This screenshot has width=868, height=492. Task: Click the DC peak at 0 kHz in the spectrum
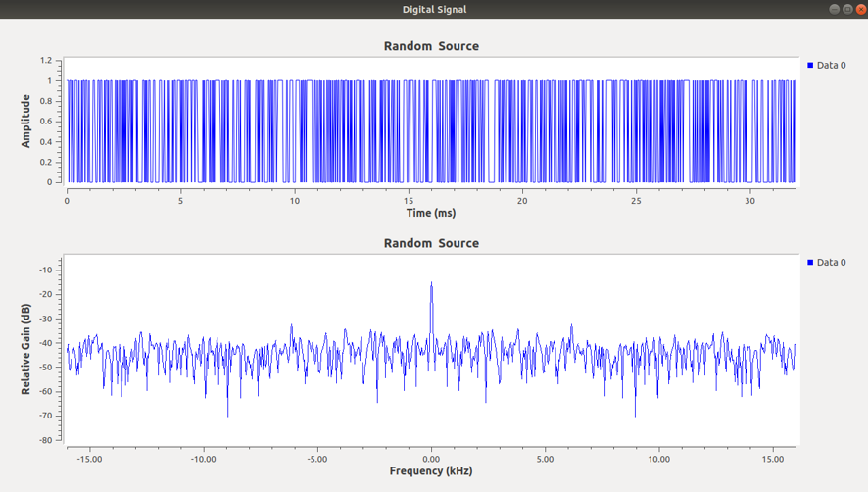431,284
